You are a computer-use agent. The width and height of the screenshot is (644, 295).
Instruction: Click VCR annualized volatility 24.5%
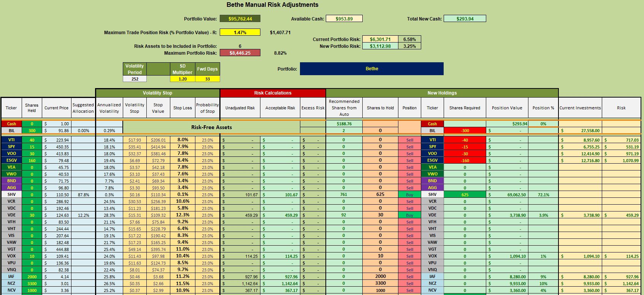(109, 202)
